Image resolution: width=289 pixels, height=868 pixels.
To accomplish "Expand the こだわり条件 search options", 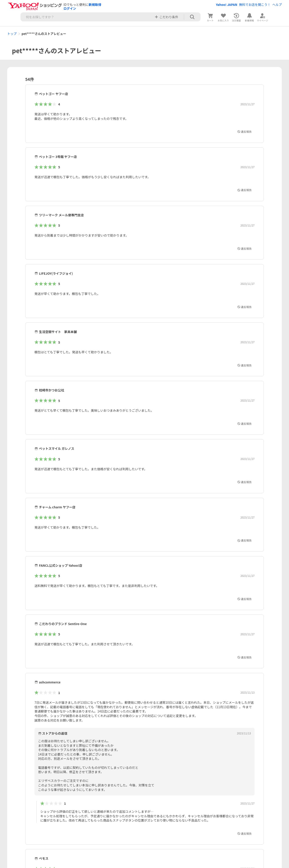I will 167,17.
